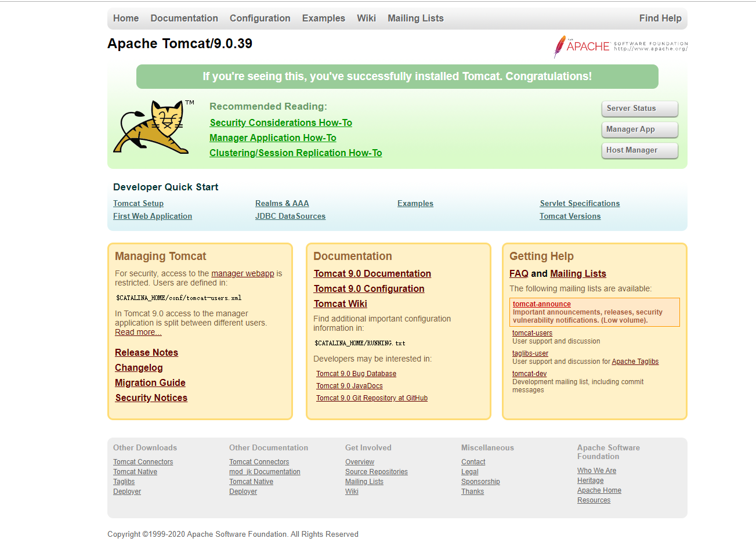Open the Overview link under Get Involved
The image size is (756, 549).
point(360,462)
